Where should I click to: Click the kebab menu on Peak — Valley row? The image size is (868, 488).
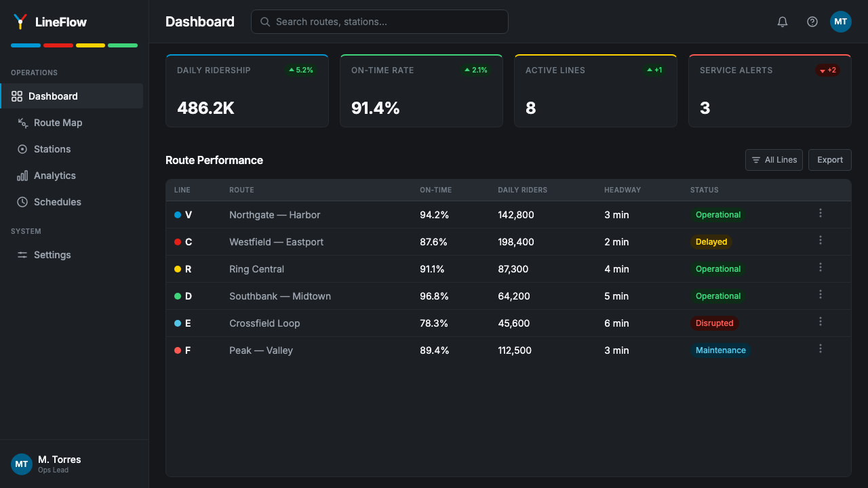pos(821,349)
